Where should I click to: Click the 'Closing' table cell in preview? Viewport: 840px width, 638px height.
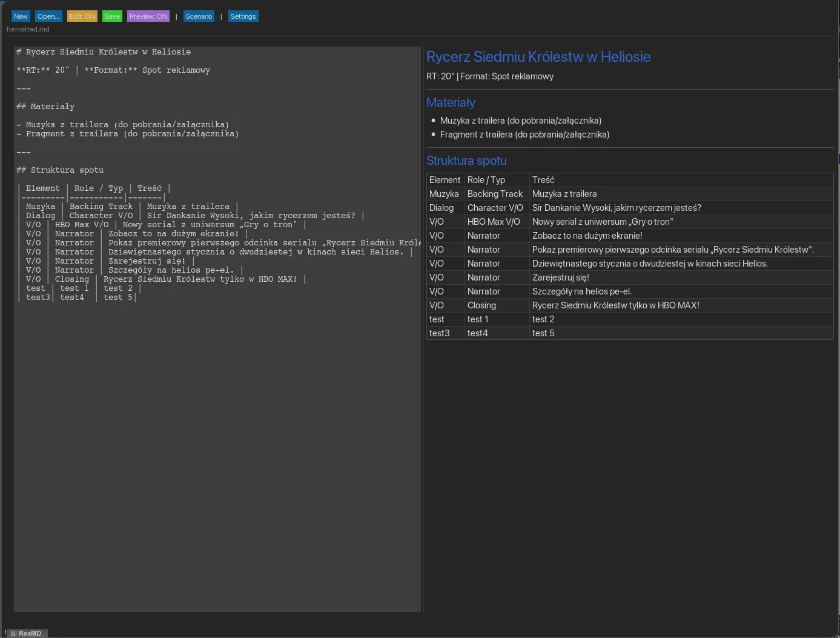[x=497, y=305]
